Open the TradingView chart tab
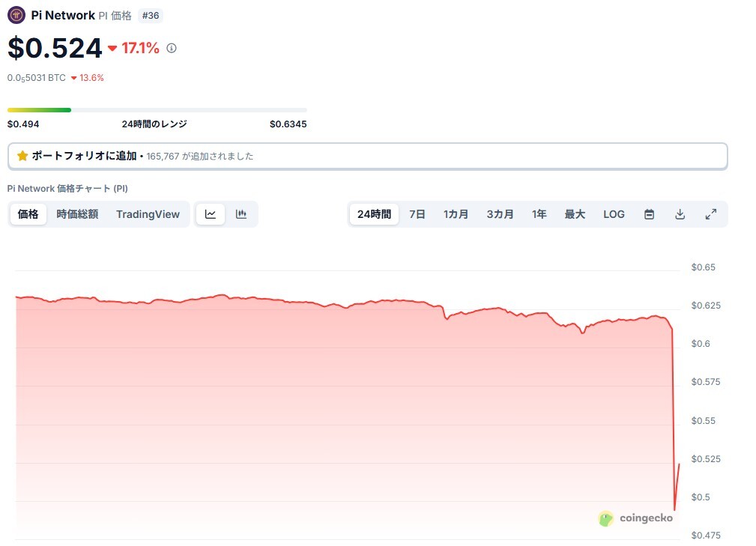The image size is (756, 546). (148, 214)
